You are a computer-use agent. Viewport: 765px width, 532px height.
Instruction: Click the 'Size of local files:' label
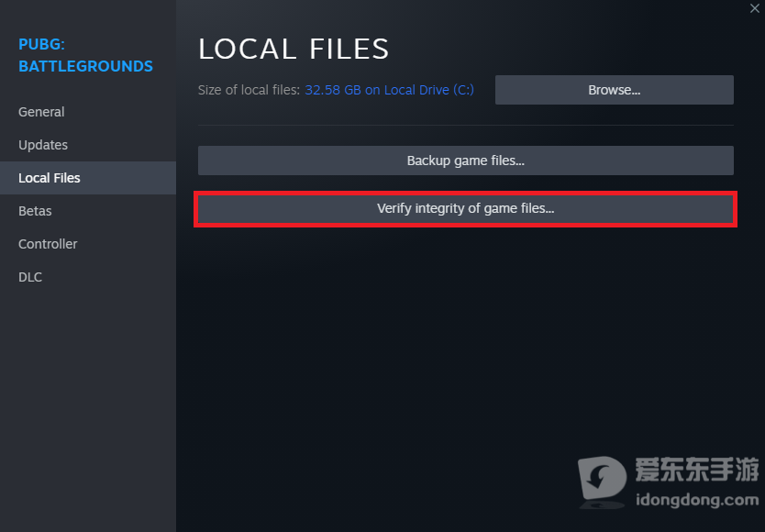(x=249, y=90)
